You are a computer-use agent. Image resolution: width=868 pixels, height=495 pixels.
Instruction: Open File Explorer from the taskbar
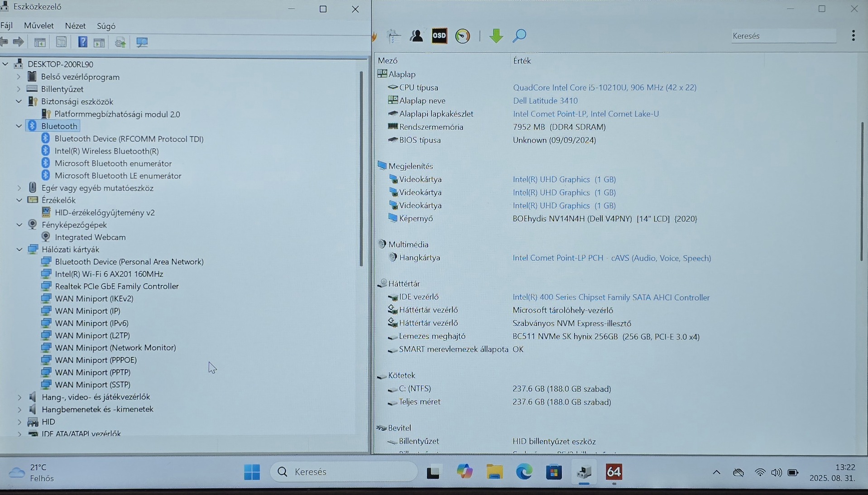point(494,472)
